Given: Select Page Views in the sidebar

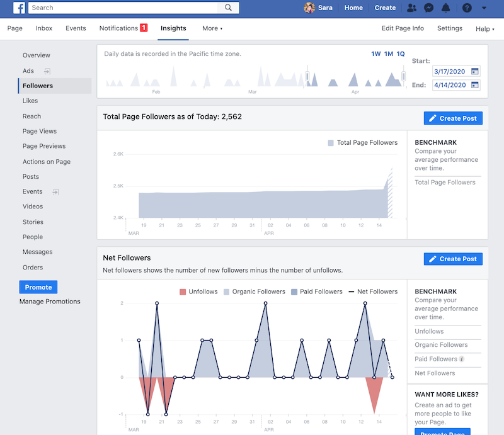Looking at the screenshot, I should click(40, 131).
